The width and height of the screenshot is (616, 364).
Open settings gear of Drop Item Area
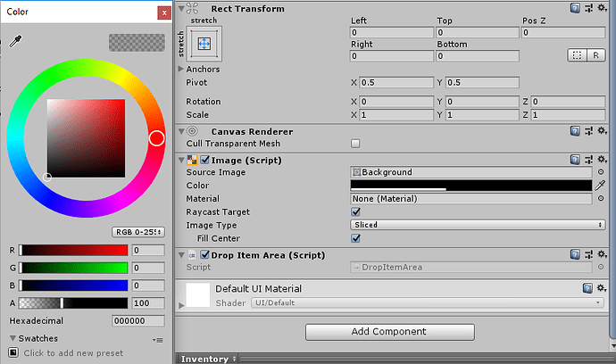point(602,254)
